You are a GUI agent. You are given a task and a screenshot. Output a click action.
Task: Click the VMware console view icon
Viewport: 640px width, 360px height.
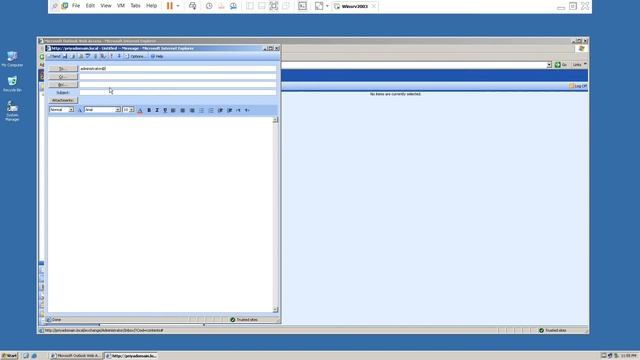tap(302, 6)
